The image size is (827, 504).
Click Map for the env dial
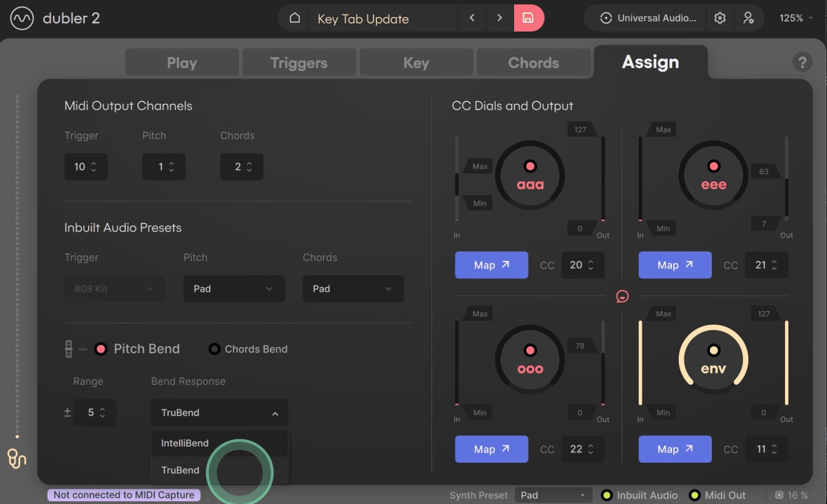pos(675,449)
